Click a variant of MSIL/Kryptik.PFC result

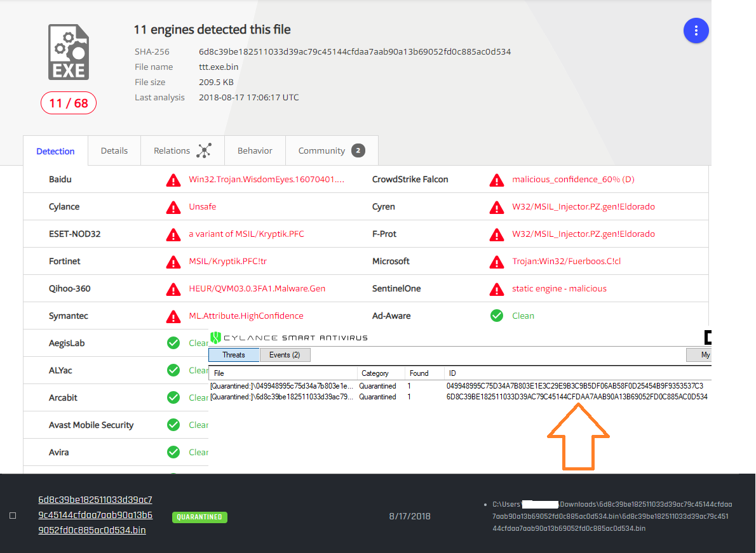point(246,234)
